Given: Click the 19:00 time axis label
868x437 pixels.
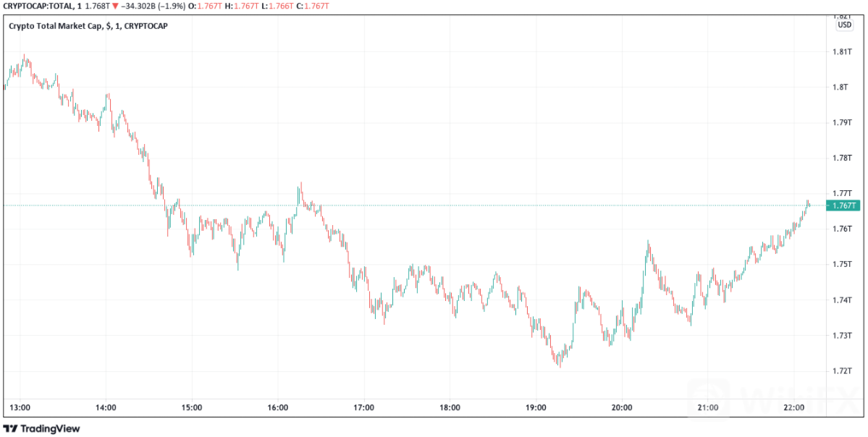Looking at the screenshot, I should click(x=536, y=407).
